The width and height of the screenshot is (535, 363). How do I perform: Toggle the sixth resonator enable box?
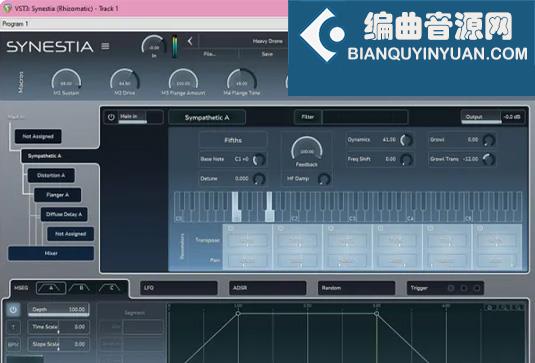click(x=480, y=228)
